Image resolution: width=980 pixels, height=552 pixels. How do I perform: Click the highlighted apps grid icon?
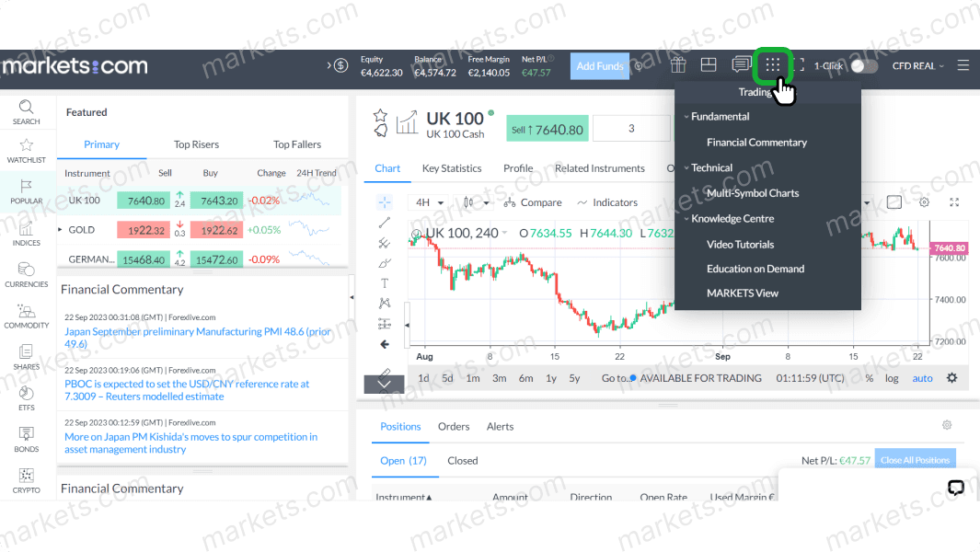[772, 65]
